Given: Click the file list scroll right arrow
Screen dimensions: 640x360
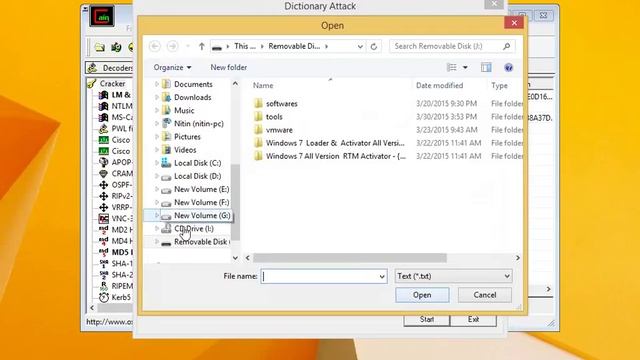Looking at the screenshot, I should (x=518, y=258).
